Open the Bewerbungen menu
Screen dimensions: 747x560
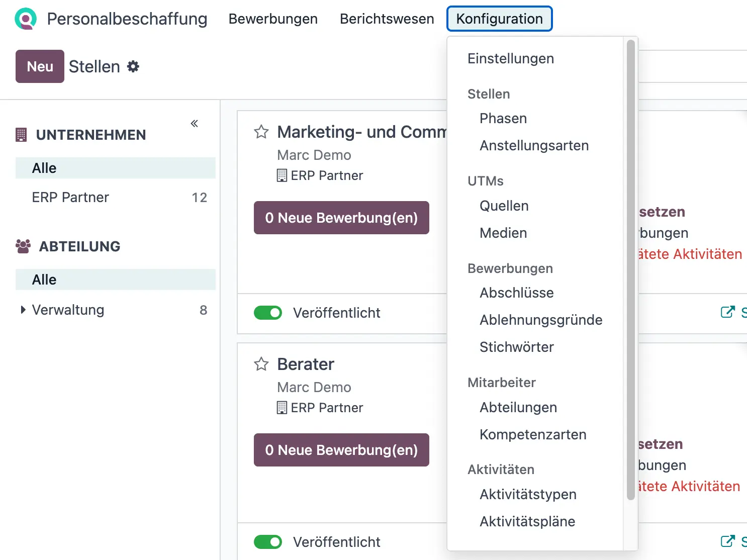pos(273,19)
